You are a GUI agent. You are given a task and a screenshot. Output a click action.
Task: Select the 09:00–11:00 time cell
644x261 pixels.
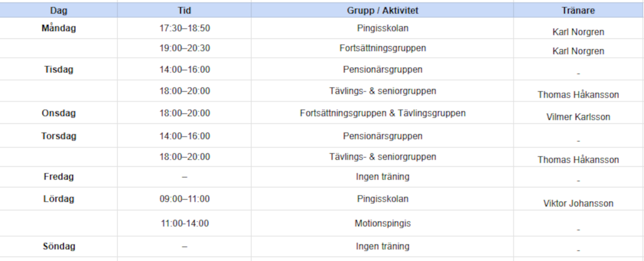(x=185, y=199)
